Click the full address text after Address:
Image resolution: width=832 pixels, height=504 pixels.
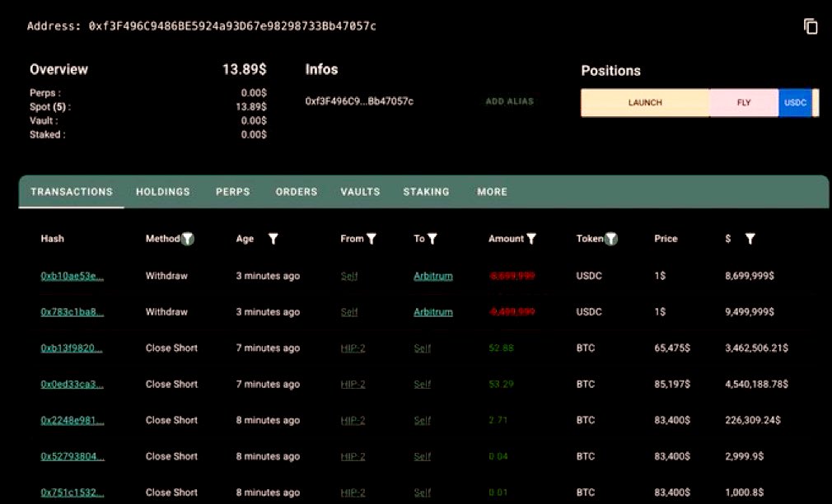(232, 26)
